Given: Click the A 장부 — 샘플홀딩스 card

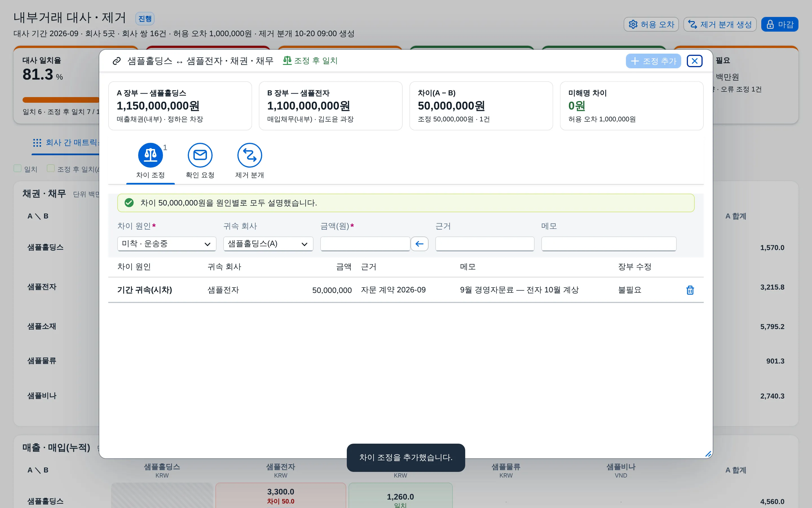Looking at the screenshot, I should [x=180, y=106].
